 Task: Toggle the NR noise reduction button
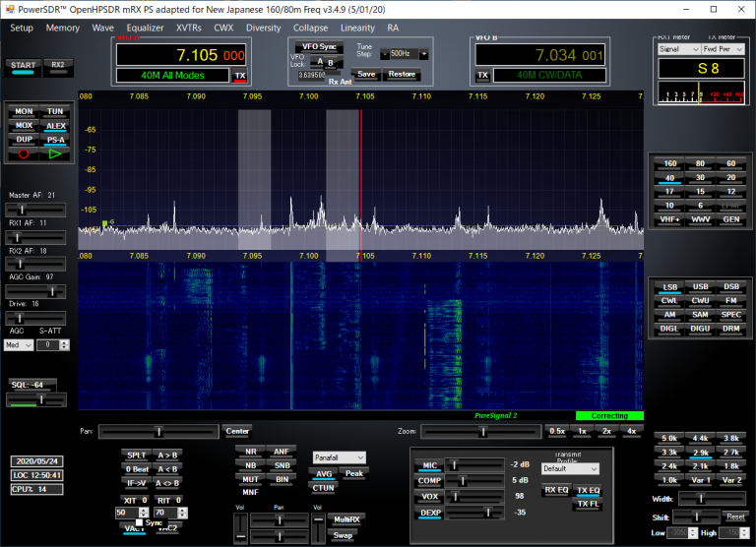250,452
